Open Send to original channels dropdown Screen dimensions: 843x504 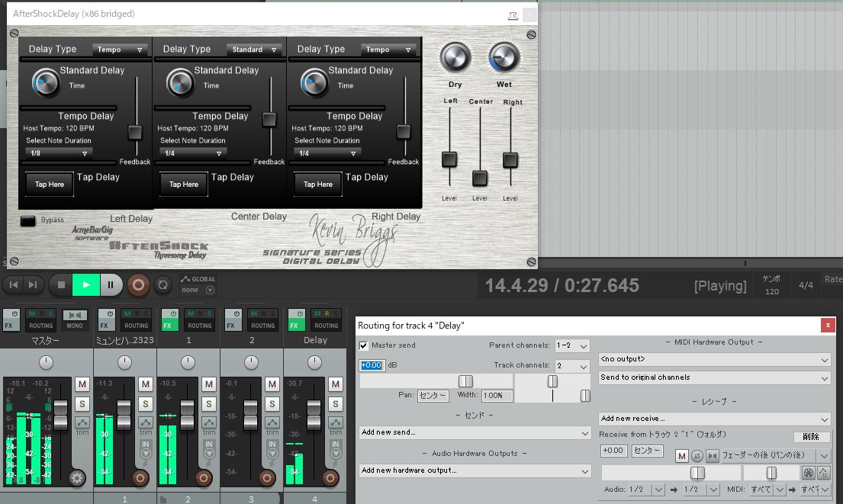pyautogui.click(x=715, y=377)
